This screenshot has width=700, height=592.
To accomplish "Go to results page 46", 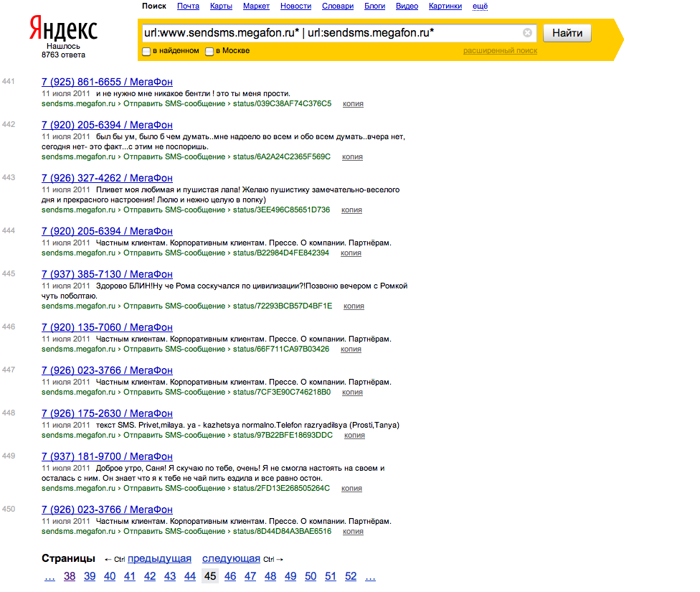I will pos(230,576).
